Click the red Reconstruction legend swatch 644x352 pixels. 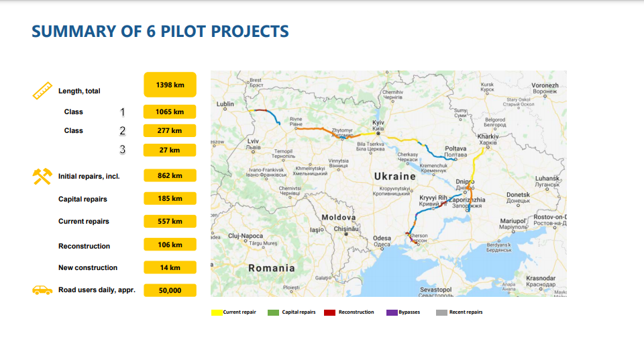click(x=329, y=312)
